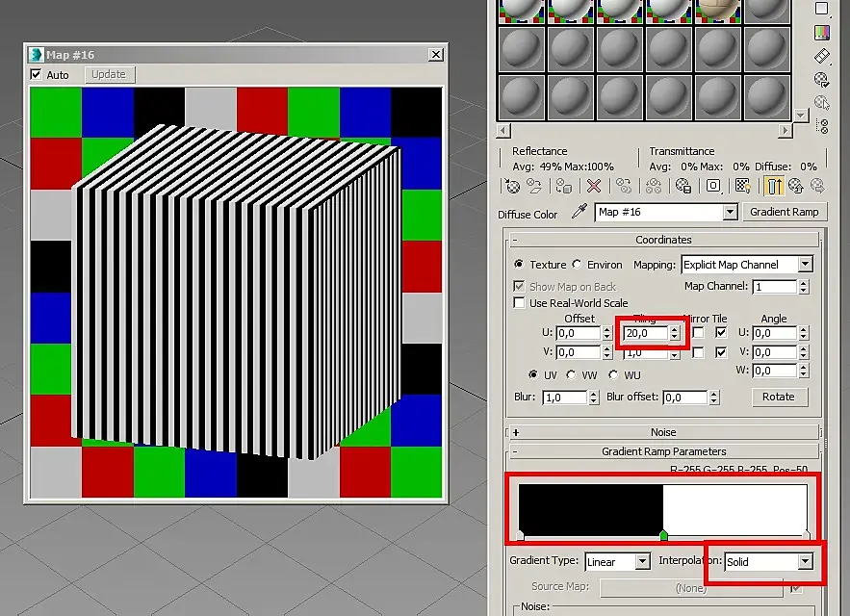Image resolution: width=850 pixels, height=616 pixels.
Task: Open the Material ID Channel flyout
Action: pos(713,186)
